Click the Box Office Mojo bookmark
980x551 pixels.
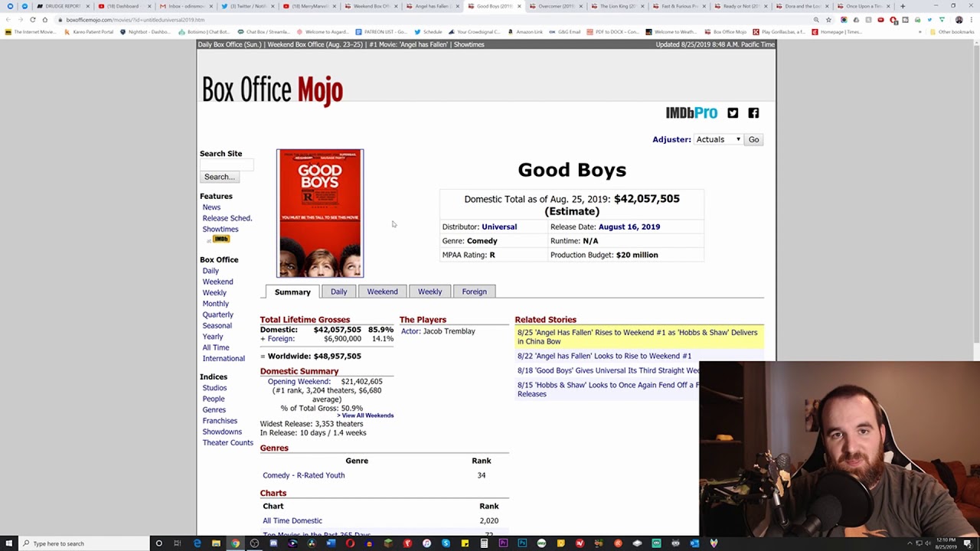[x=725, y=32]
